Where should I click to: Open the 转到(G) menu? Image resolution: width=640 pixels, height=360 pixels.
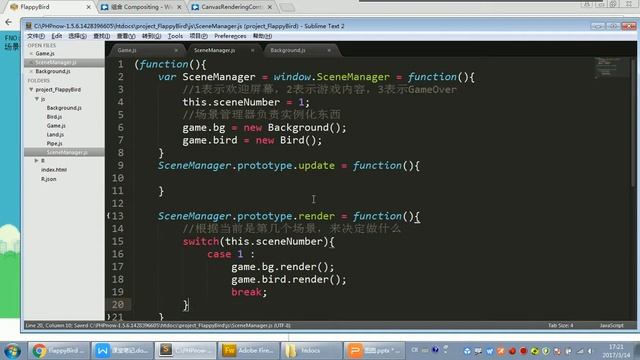[x=151, y=36]
